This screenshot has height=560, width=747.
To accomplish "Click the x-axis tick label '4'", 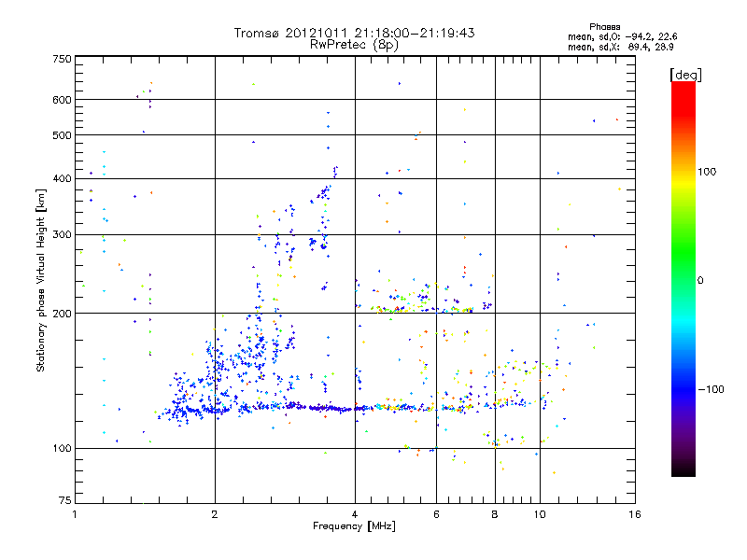I will [355, 514].
